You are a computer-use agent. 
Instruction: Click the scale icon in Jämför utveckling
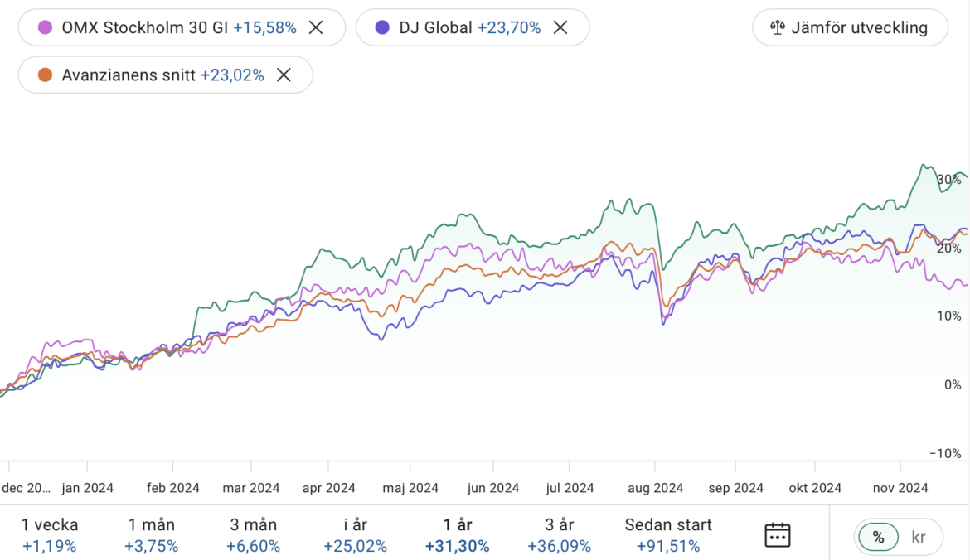(777, 27)
